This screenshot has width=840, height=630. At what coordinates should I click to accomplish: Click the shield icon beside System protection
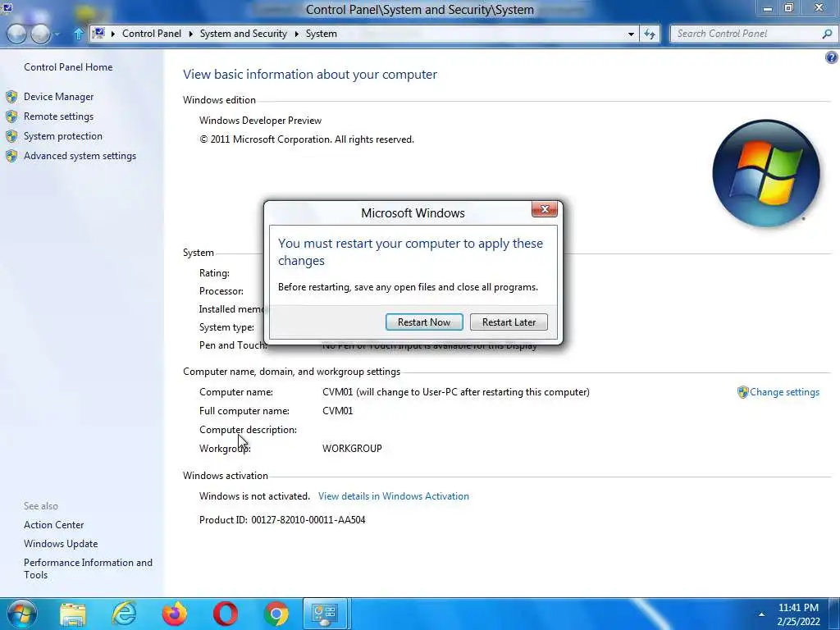[x=11, y=136]
